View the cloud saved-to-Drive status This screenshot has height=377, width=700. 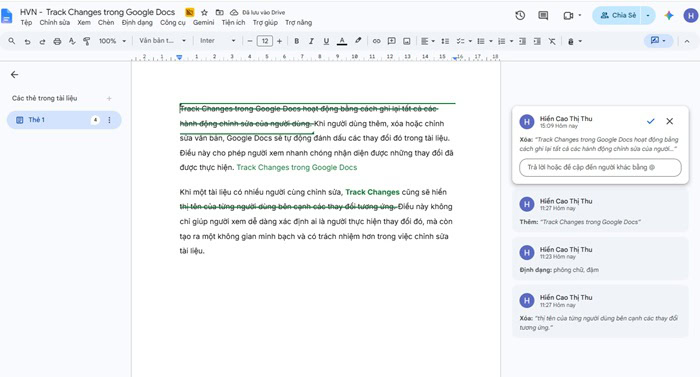234,13
